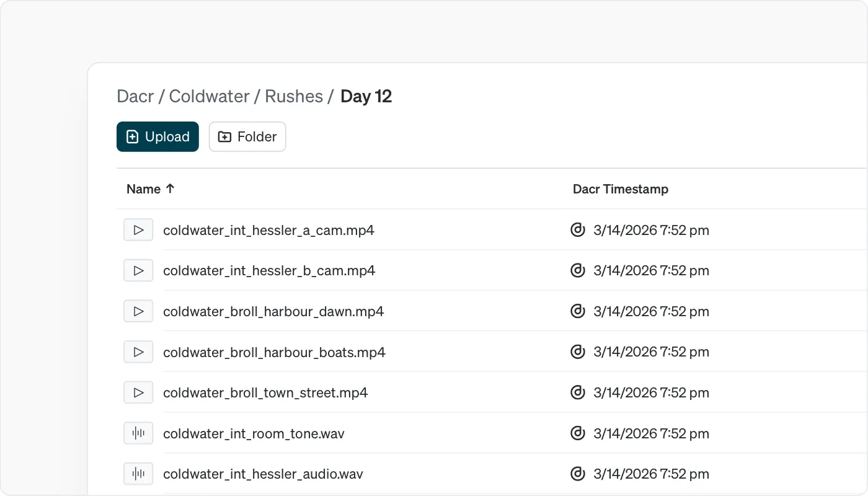Image resolution: width=868 pixels, height=496 pixels.
Task: Audio waveform icon for coldwater_int_hessler_audio.wav
Action: click(x=138, y=474)
